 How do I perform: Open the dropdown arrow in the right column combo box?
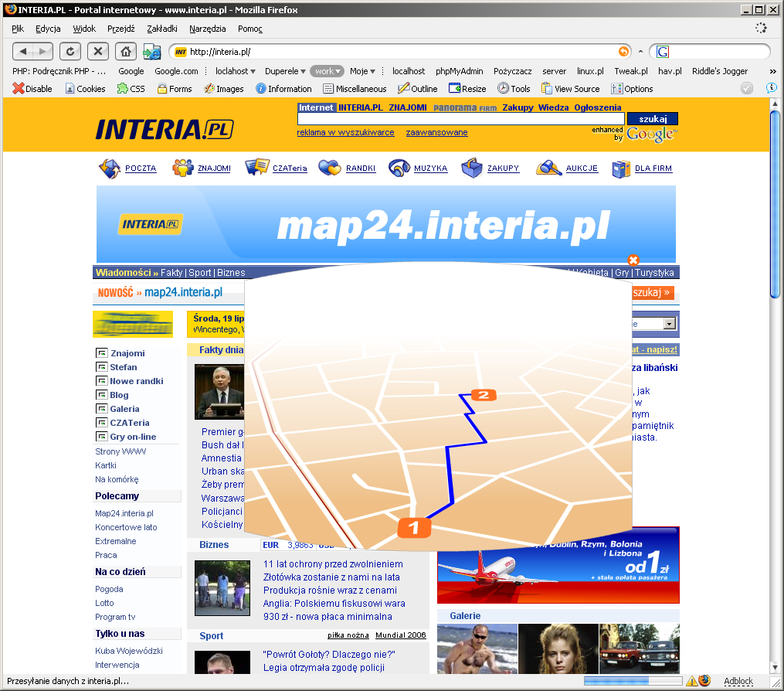[670, 324]
